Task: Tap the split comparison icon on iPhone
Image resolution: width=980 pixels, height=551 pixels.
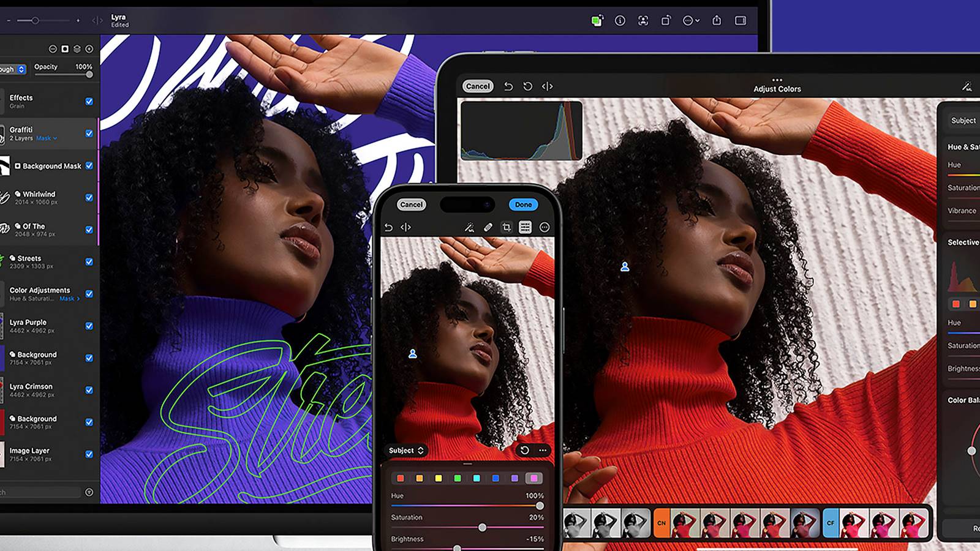Action: pos(405,227)
